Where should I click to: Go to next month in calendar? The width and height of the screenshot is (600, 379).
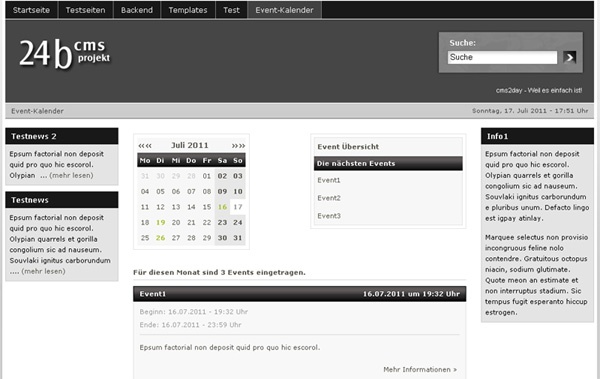tap(238, 145)
